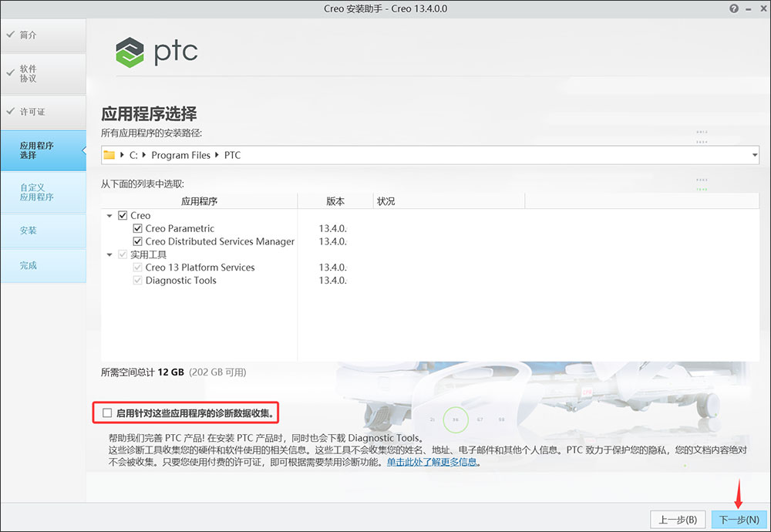The image size is (771, 532).
Task: Click the 上一步(B) button
Action: 678,519
